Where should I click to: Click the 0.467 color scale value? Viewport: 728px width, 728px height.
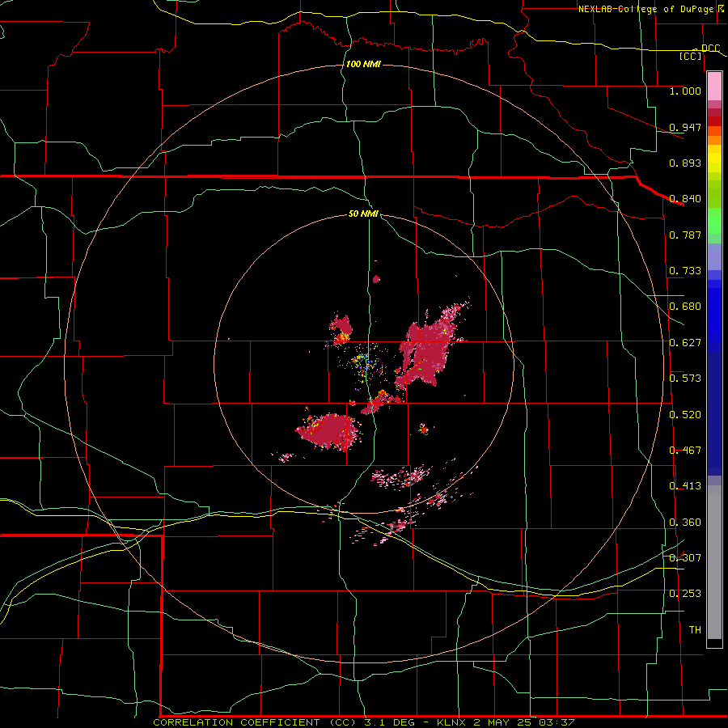tap(685, 451)
